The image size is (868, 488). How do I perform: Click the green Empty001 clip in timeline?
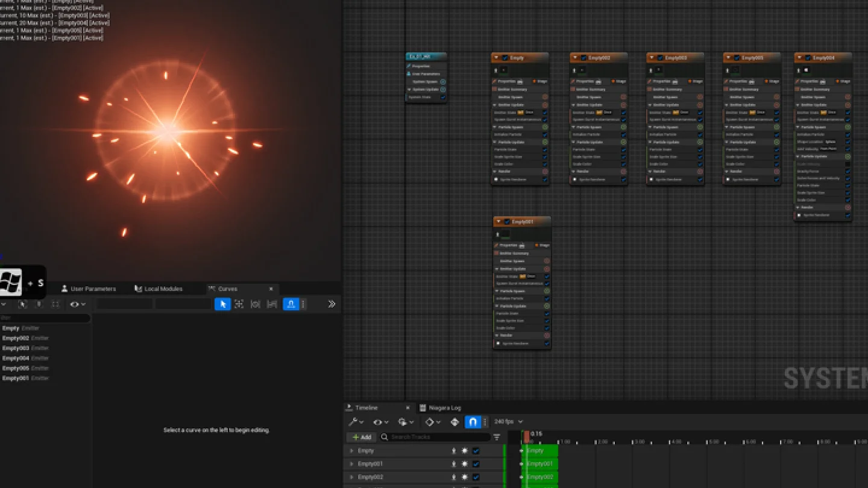click(x=541, y=464)
